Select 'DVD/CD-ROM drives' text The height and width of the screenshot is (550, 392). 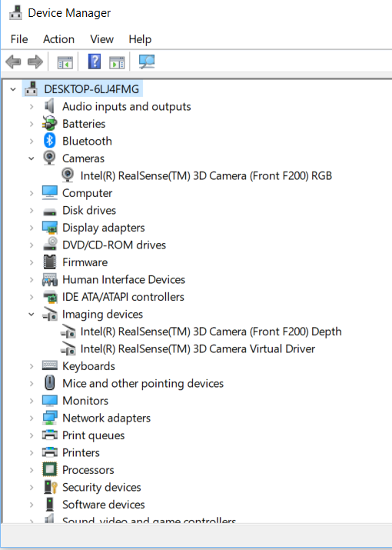coord(114,245)
